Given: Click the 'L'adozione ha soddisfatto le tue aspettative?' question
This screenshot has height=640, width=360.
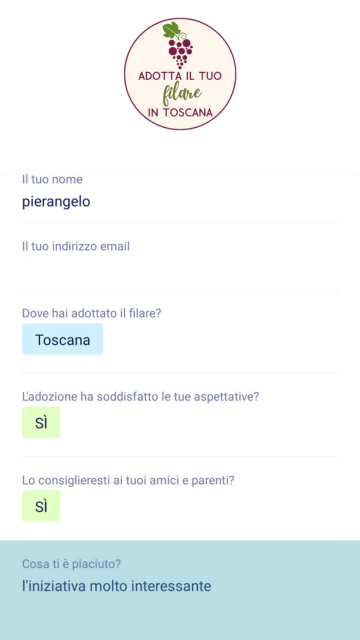Looking at the screenshot, I should pyautogui.click(x=140, y=397).
